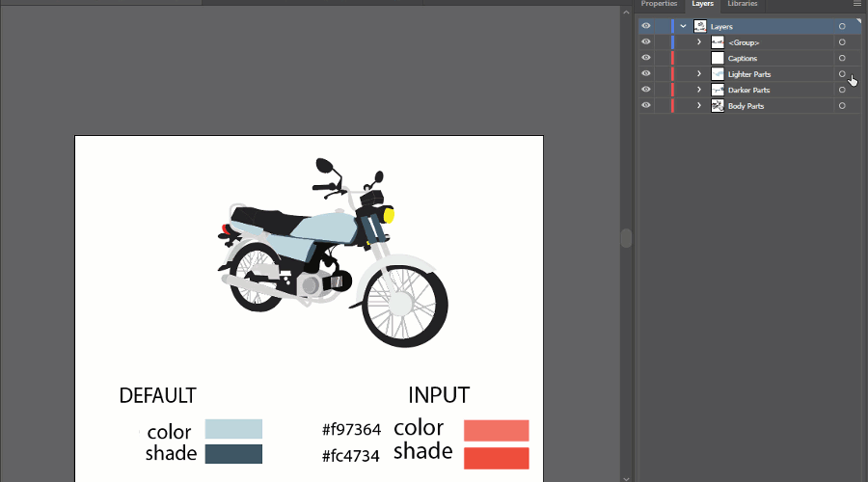This screenshot has width=868, height=482.
Task: Expand the <Group> sublayer
Action: coord(699,42)
